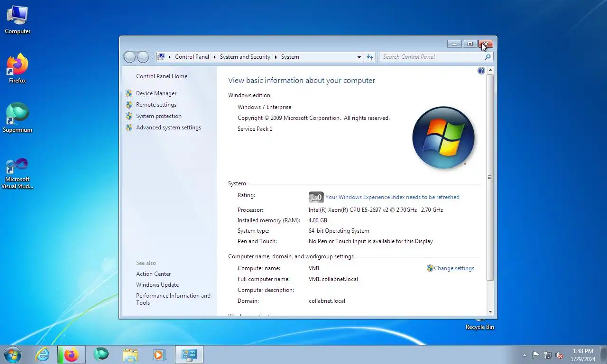
Task: Open Performance Information and Tools
Action: 173,299
